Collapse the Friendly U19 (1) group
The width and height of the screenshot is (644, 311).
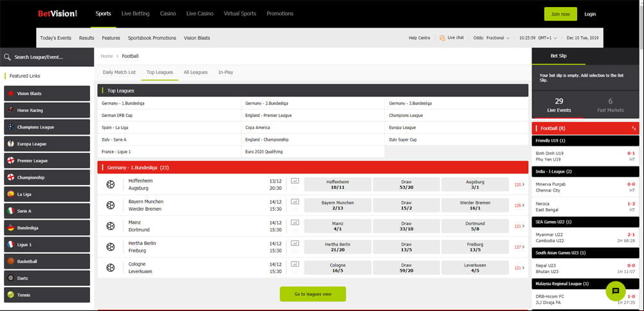tap(585, 141)
